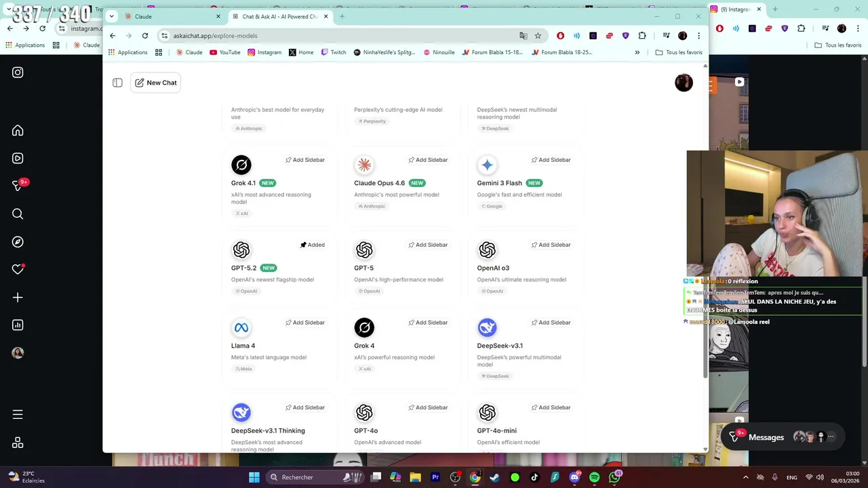Open Instagram hamburger More menu

point(18,414)
